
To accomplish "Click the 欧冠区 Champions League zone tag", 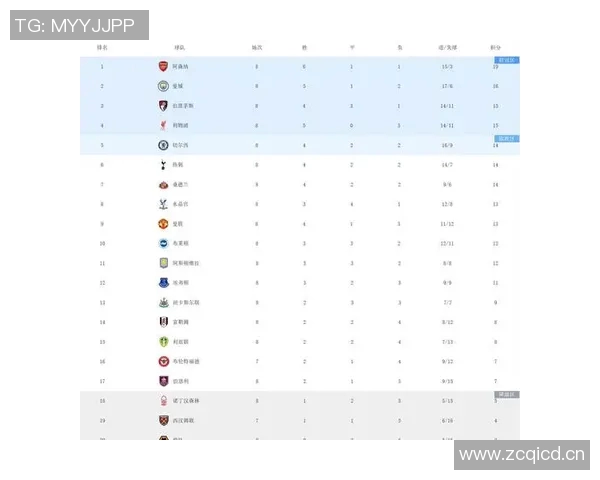I will pos(507,60).
